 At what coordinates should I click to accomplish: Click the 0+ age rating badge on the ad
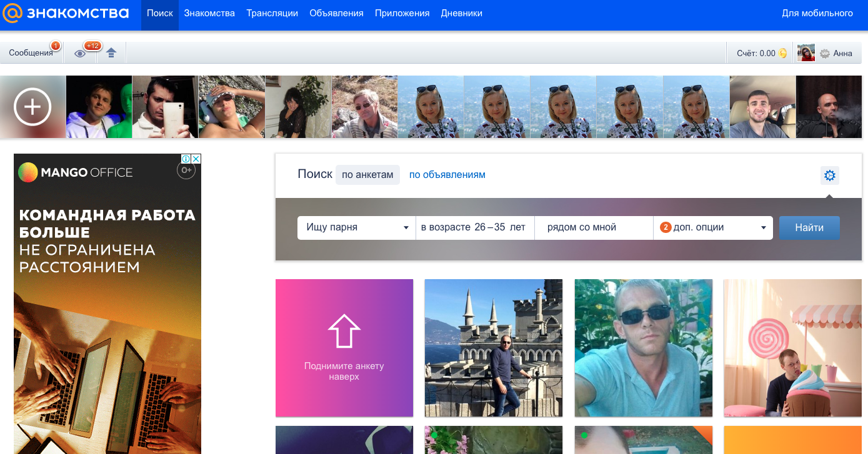pos(186,169)
